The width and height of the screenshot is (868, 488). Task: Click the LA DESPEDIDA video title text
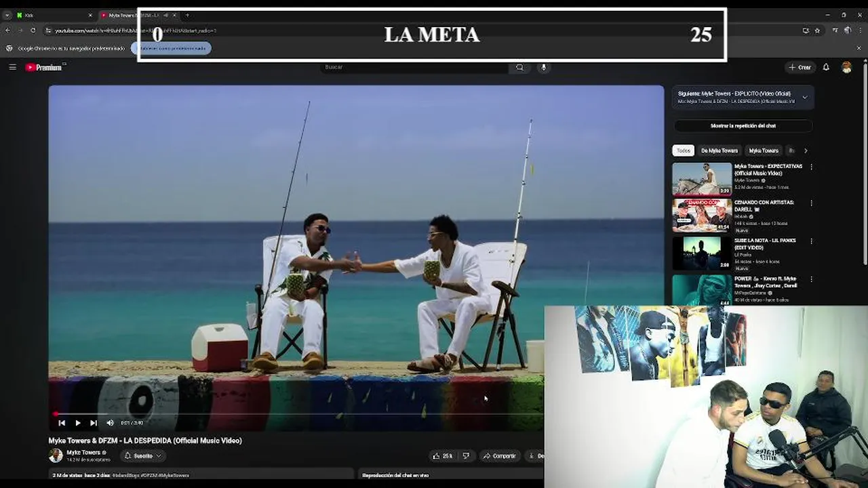[145, 441]
